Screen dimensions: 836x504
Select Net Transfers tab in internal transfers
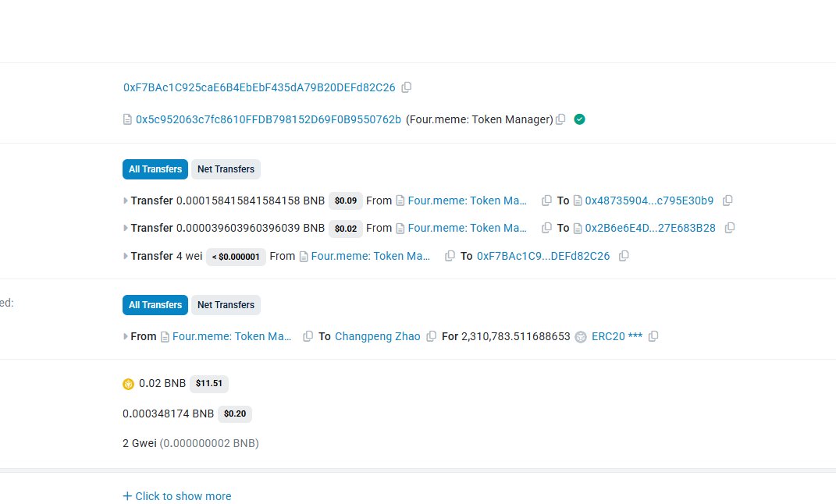point(226,169)
